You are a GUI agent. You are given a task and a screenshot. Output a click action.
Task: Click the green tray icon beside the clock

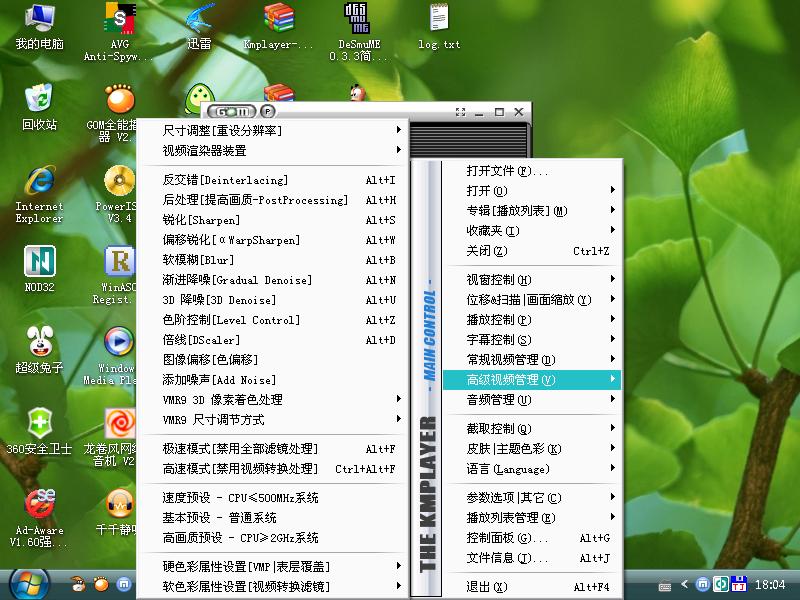point(720,584)
